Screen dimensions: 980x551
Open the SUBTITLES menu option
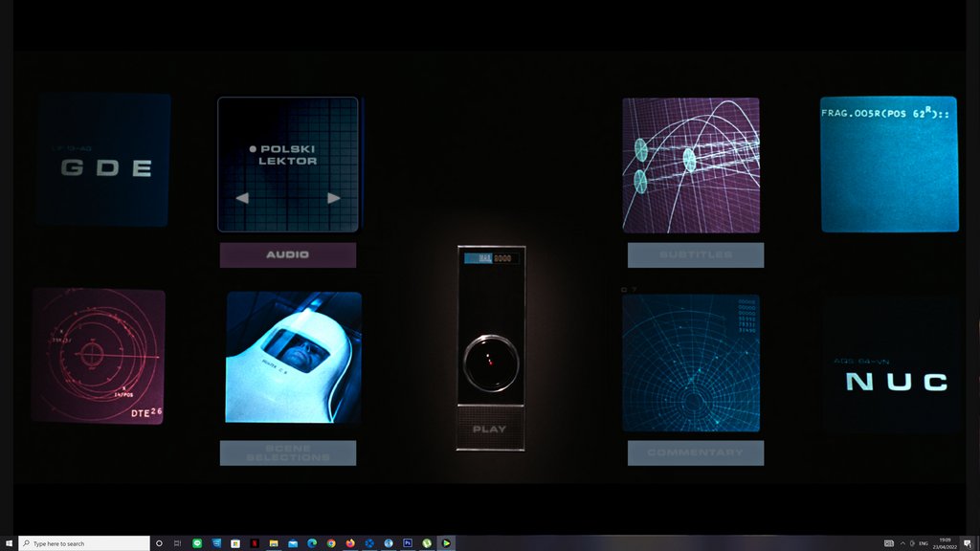pos(696,254)
